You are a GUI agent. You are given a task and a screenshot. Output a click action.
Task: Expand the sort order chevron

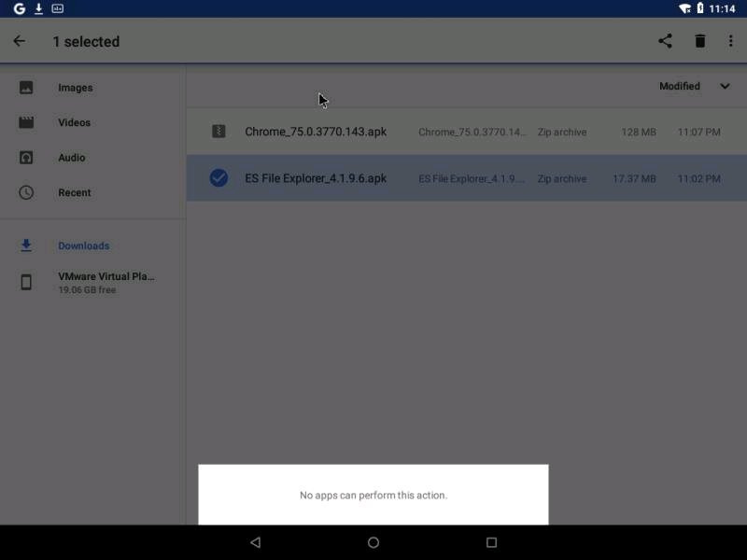click(x=725, y=86)
